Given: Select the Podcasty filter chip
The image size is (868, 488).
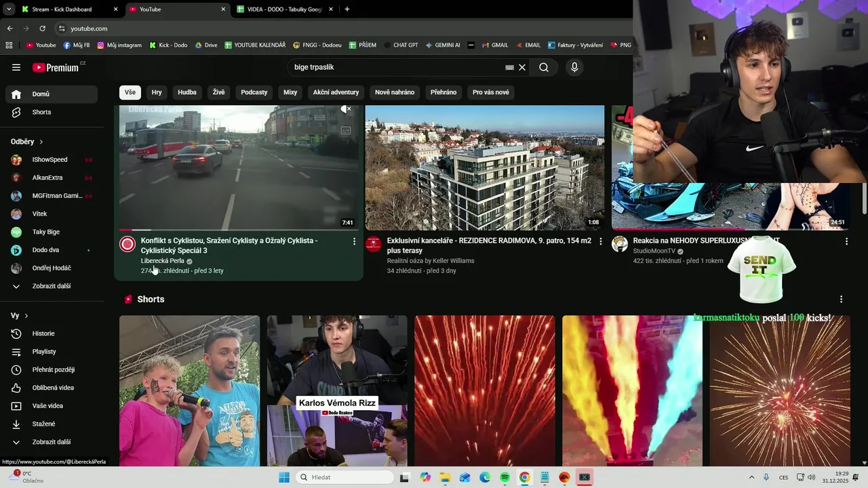Looking at the screenshot, I should pos(254,92).
